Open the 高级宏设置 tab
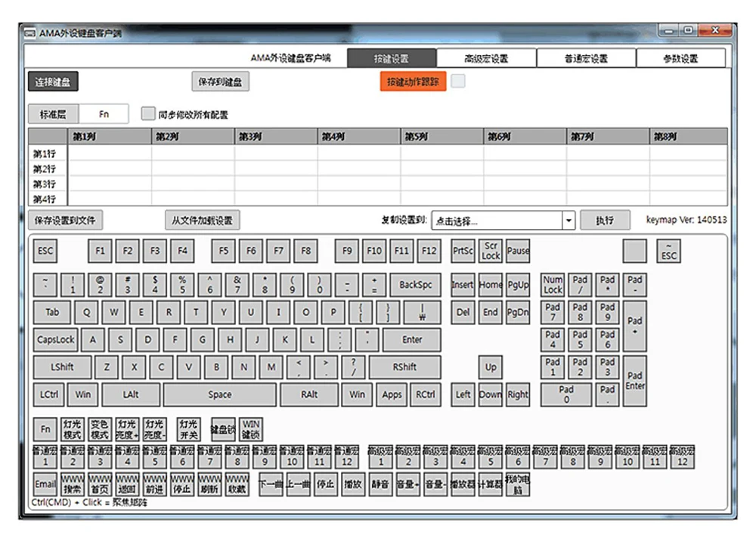Image resolution: width=756 pixels, height=538 pixels. tap(486, 58)
